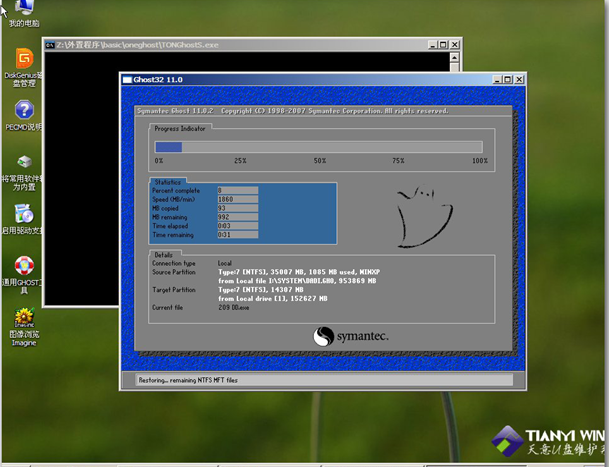Select the Speed (MB/min) value field
This screenshot has height=467, width=609.
(x=237, y=199)
